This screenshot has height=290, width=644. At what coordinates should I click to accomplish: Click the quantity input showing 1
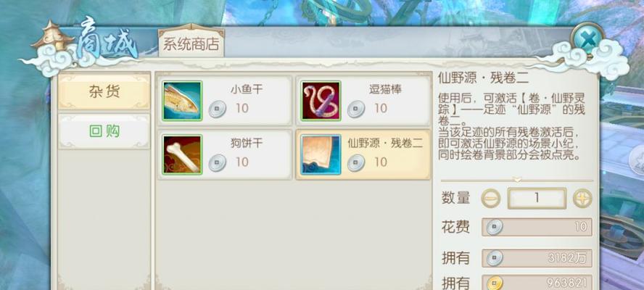coord(537,199)
